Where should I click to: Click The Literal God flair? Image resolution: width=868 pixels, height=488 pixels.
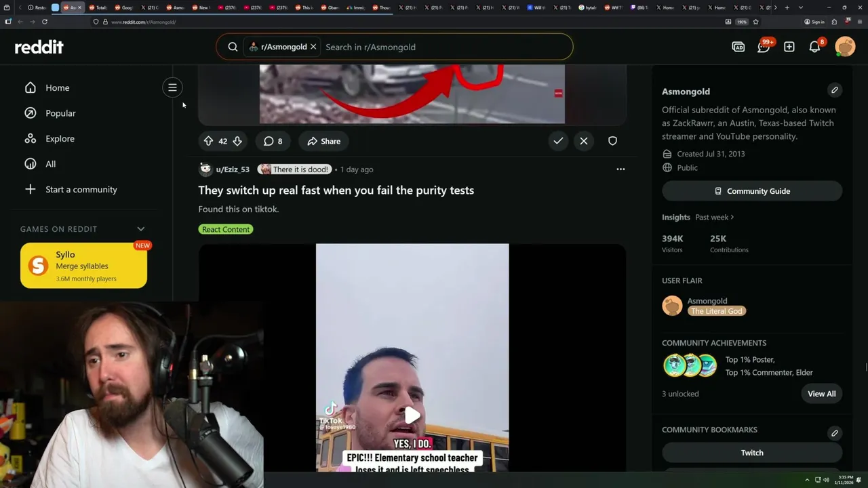(x=717, y=311)
